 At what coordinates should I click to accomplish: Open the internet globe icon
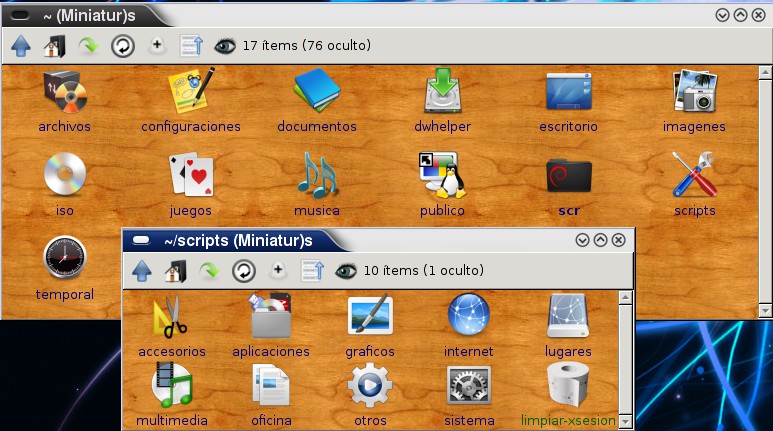(x=468, y=315)
